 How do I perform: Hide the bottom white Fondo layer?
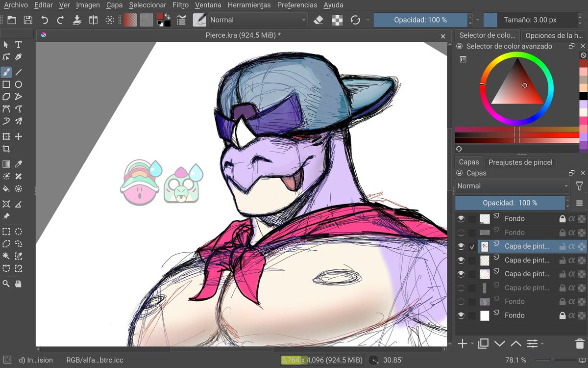tap(461, 315)
